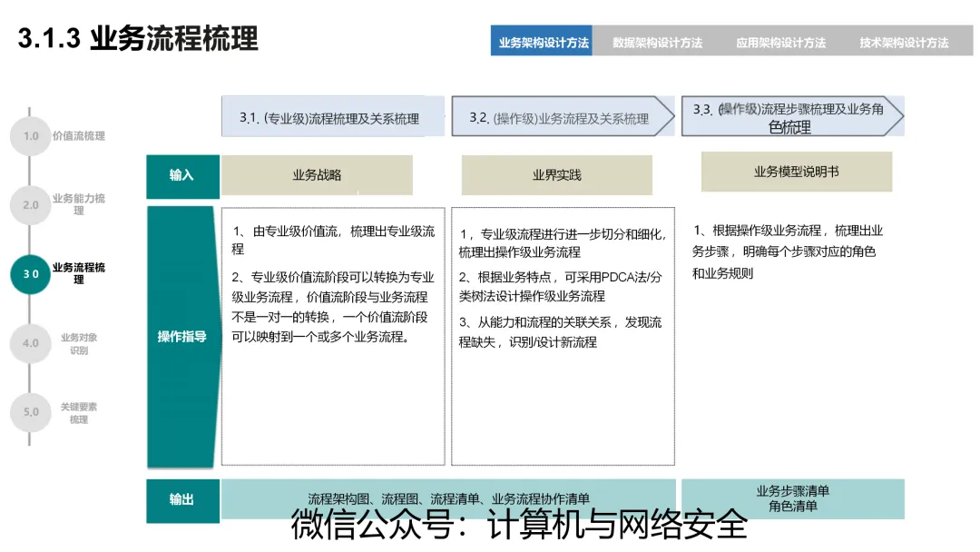980x552 pixels.
Task: Click the 3.3 流程步骤梳理 arrow header
Action: point(792,116)
